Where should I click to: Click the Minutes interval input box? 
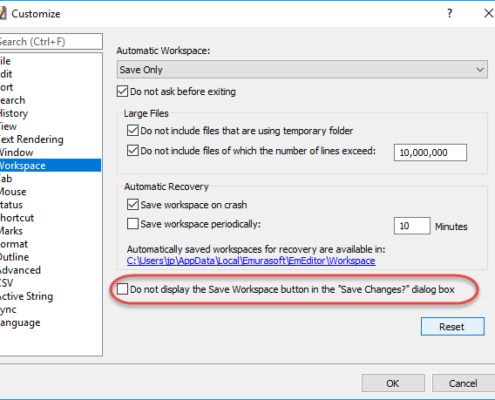412,226
